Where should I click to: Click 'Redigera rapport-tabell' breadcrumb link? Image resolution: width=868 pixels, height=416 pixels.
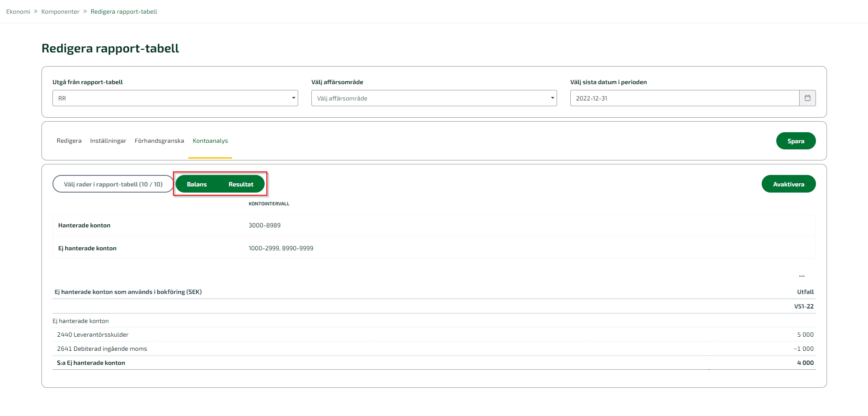tap(124, 11)
